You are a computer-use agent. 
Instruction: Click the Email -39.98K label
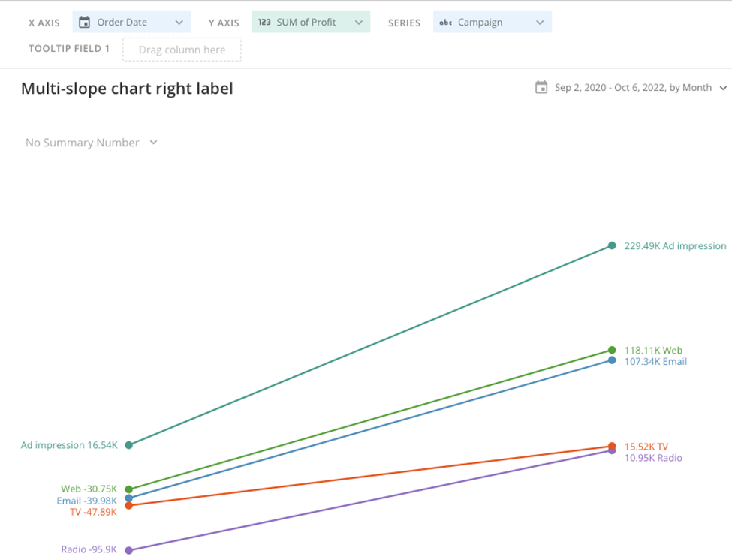coord(87,501)
